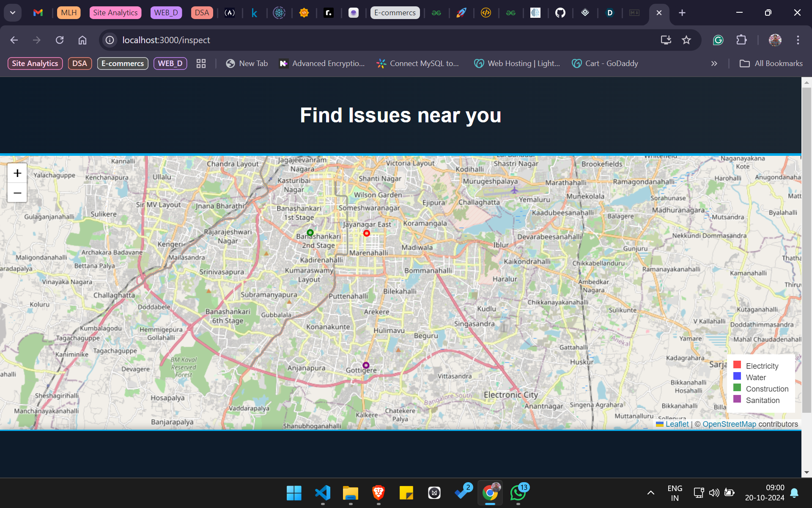This screenshot has height=508, width=812.
Task: Show hidden system tray icons
Action: [x=650, y=492]
